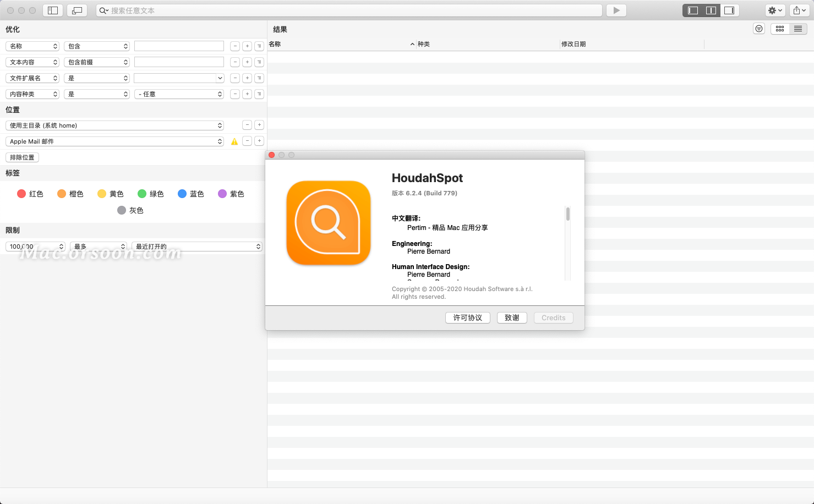Click the results filter circle icon
The width and height of the screenshot is (814, 504).
[x=759, y=29]
